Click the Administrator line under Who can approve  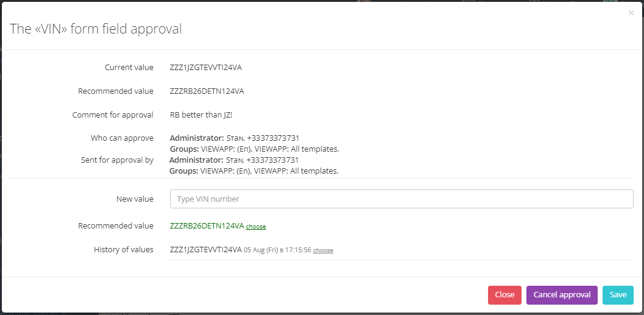coord(238,138)
